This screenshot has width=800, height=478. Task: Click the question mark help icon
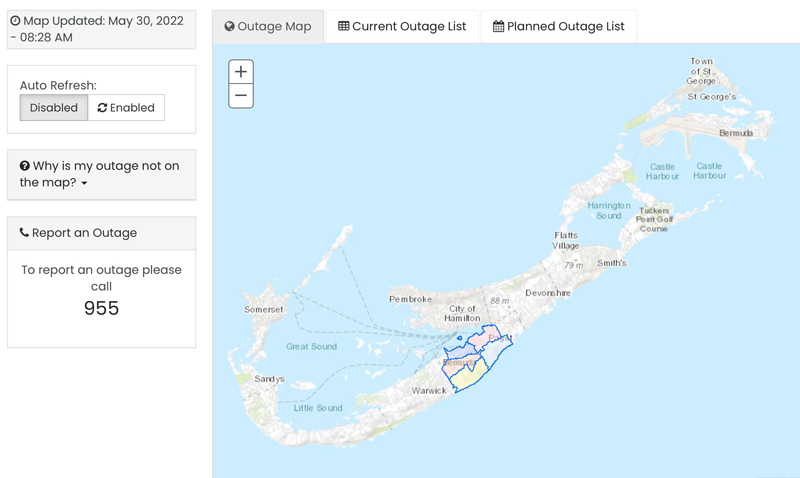click(25, 166)
